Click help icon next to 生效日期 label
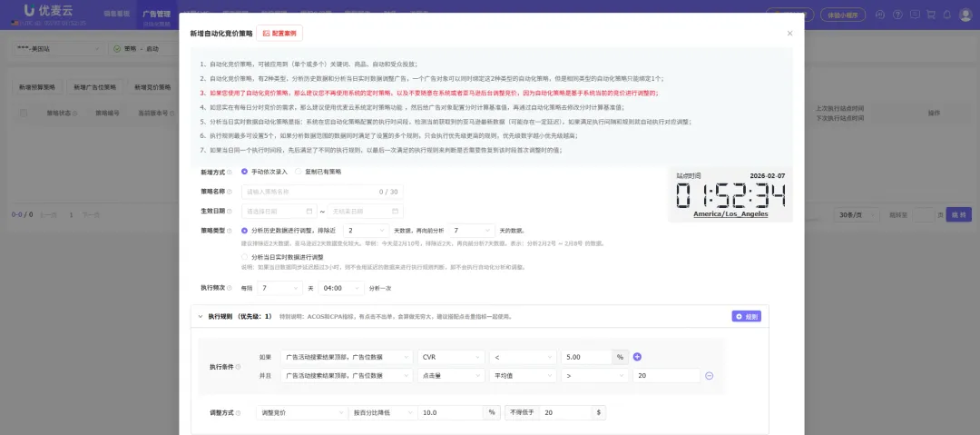This screenshot has height=435, width=980. click(x=230, y=211)
